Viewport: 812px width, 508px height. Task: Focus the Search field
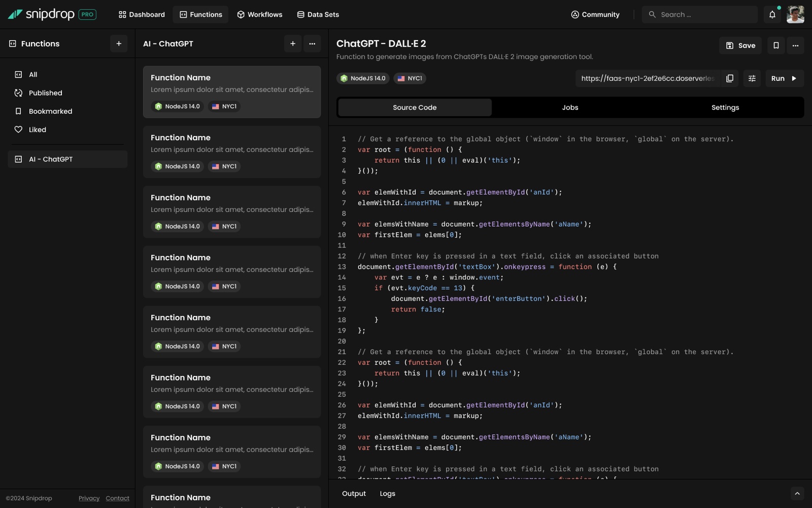tap(699, 15)
